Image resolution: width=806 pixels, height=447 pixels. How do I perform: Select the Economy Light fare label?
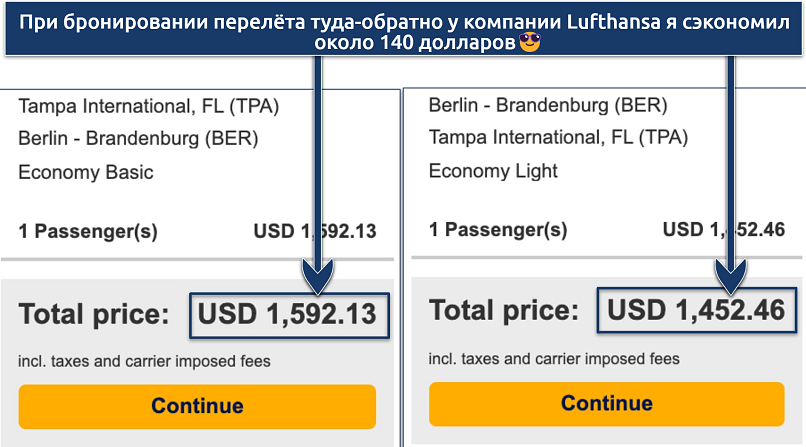493,171
